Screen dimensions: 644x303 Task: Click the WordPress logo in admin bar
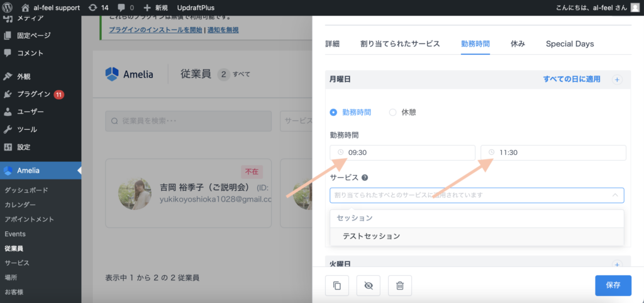11,8
